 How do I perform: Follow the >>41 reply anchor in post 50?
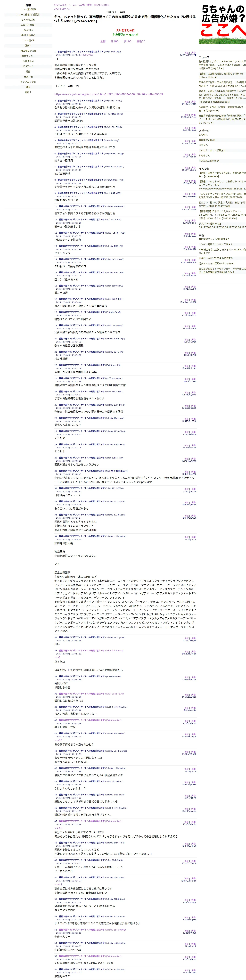pos(58,884)
